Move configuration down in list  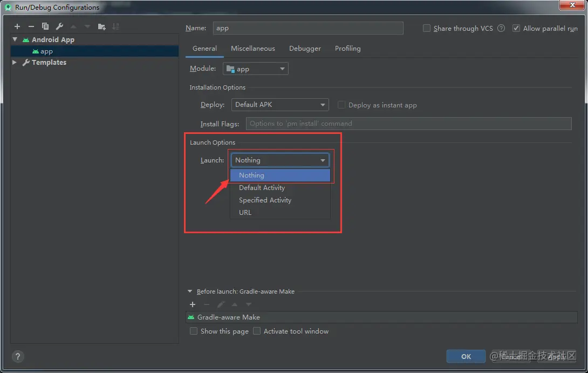click(87, 26)
